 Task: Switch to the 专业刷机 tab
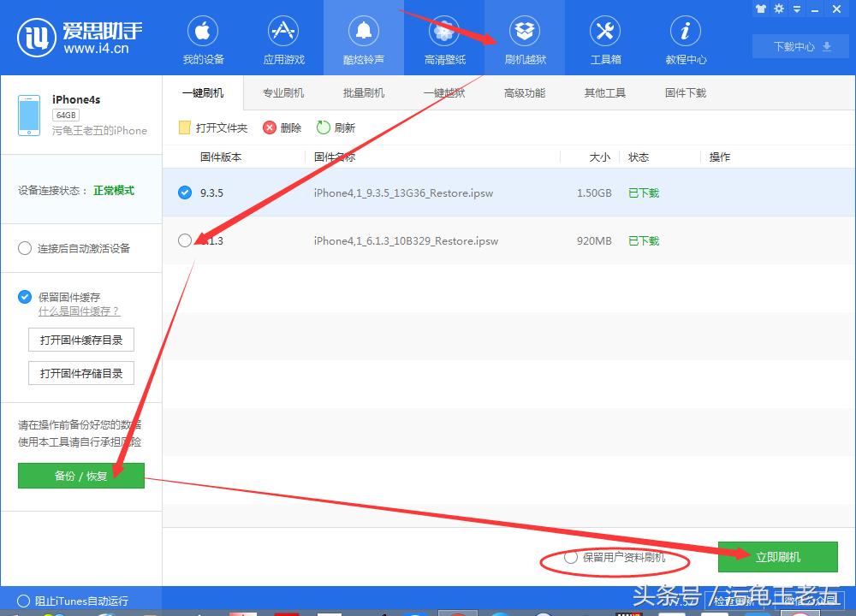click(x=283, y=92)
